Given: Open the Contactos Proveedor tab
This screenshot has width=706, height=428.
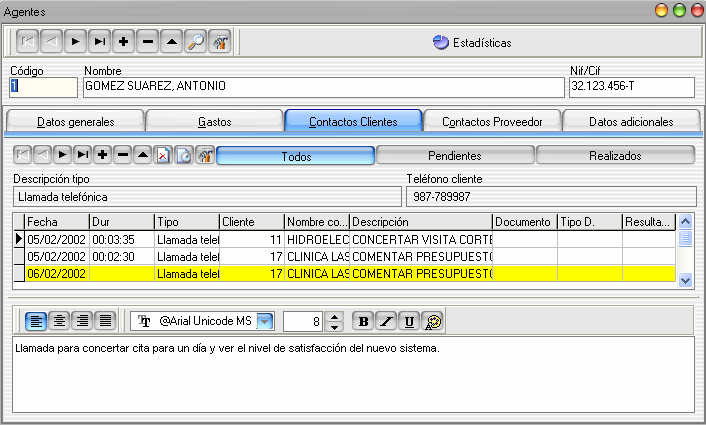Looking at the screenshot, I should 492,122.
